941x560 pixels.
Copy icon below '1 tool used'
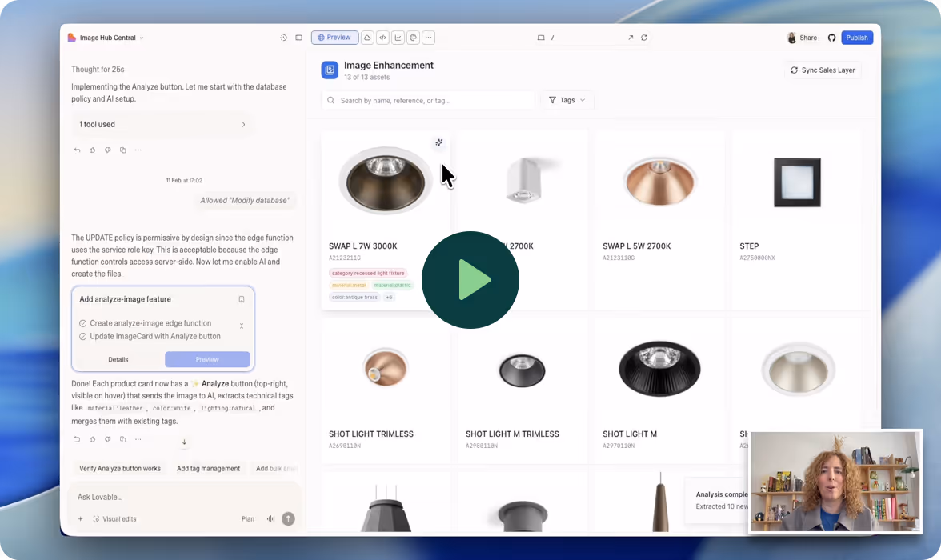[x=123, y=150]
